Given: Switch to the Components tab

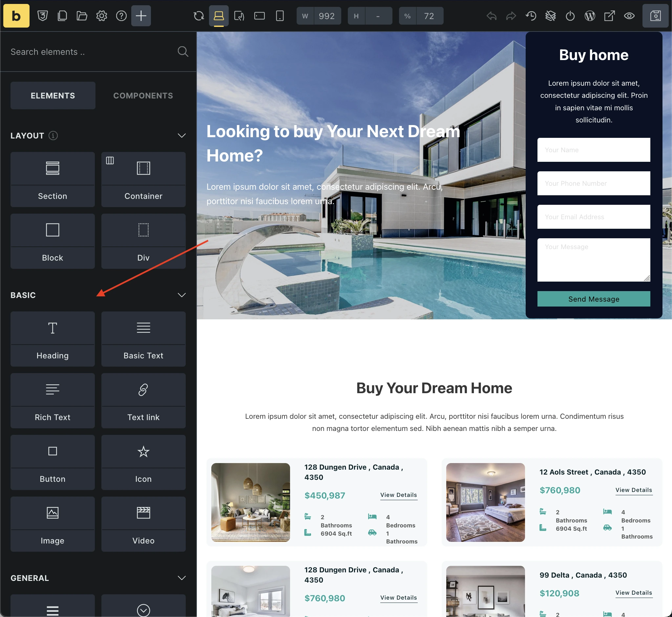Looking at the screenshot, I should 143,96.
